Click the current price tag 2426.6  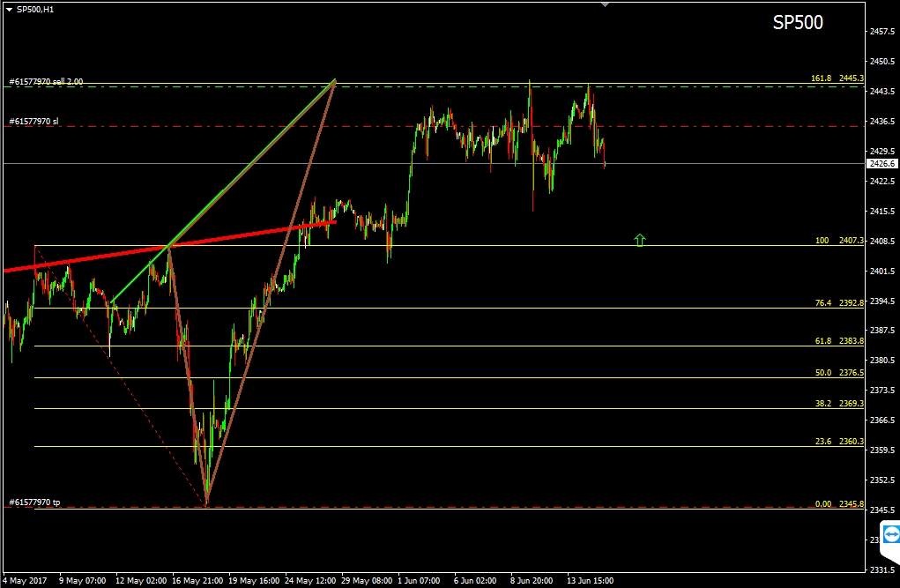[x=882, y=164]
